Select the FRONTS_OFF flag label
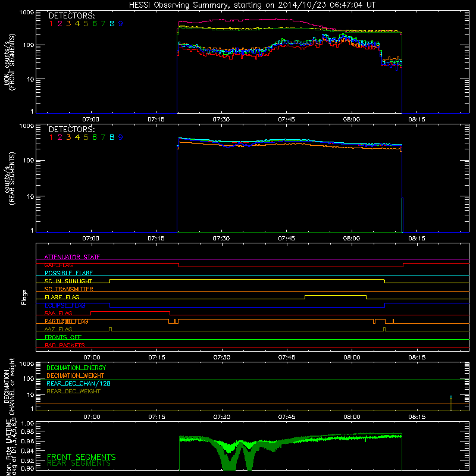Image resolution: width=476 pixels, height=476 pixels. click(63, 337)
